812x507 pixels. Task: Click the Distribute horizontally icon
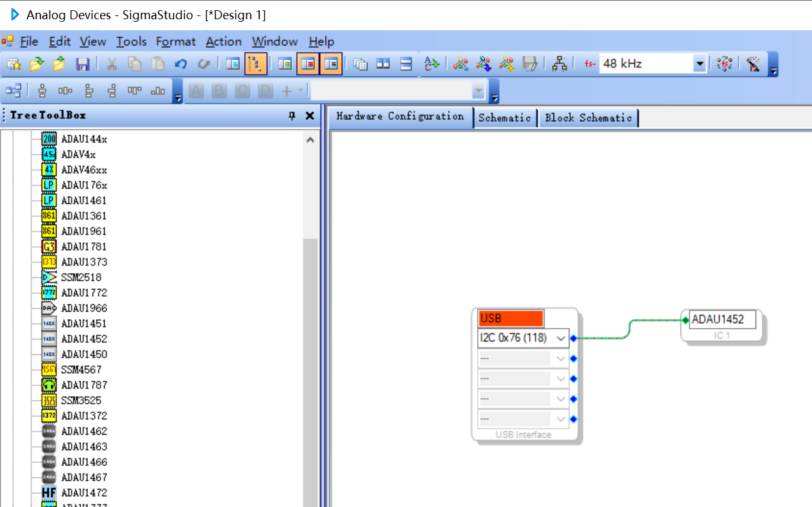point(65,91)
